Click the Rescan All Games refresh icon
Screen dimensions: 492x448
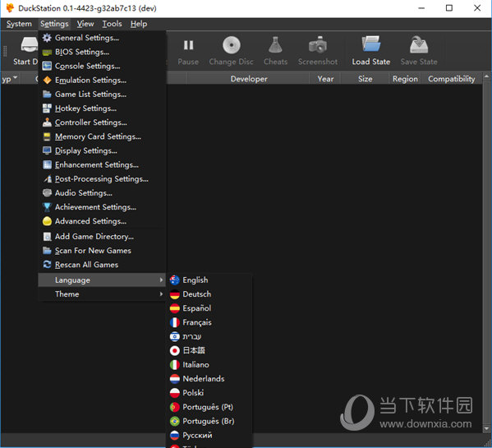pos(47,265)
